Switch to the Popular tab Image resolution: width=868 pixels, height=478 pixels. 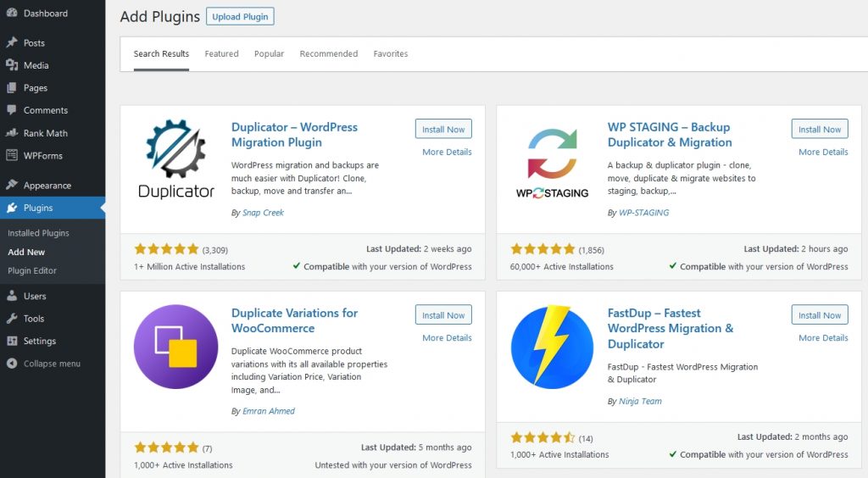(269, 53)
